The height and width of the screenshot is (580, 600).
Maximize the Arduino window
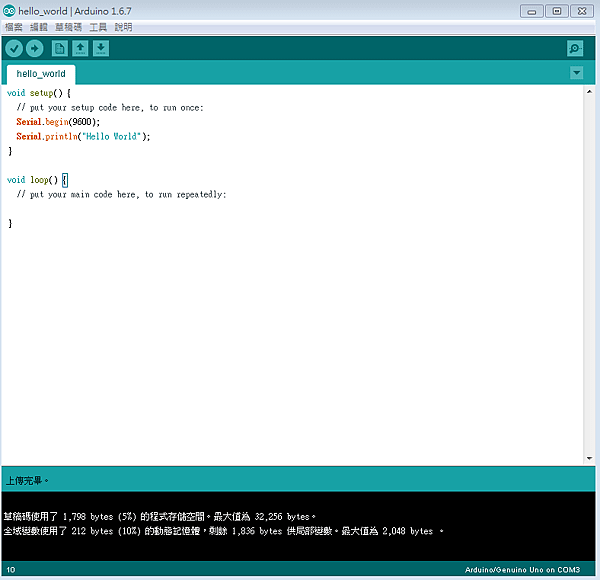pos(557,11)
